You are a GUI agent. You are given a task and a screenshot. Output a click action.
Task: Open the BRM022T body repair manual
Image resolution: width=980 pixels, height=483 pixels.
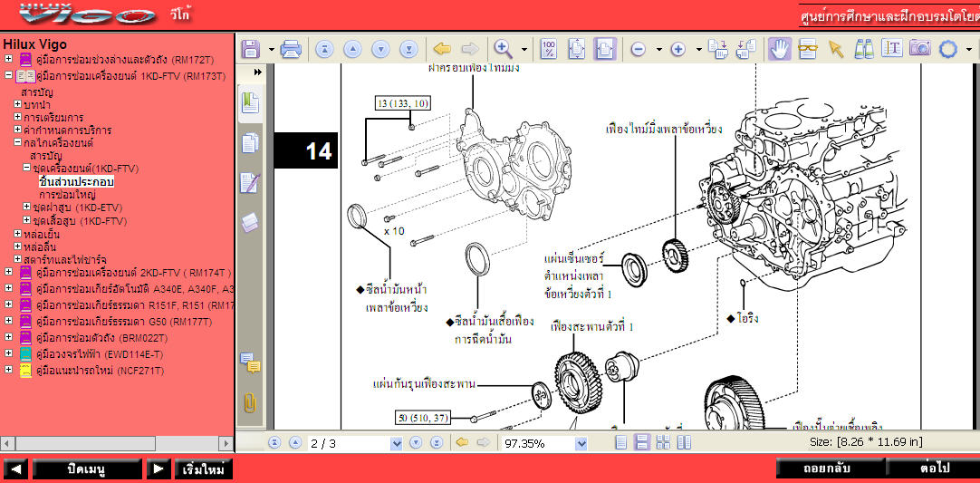coord(101,338)
